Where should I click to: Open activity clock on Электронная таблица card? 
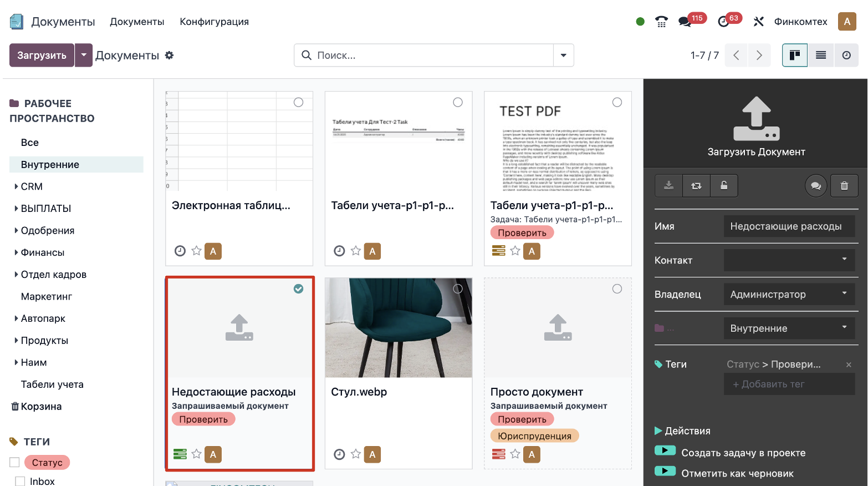coord(180,251)
